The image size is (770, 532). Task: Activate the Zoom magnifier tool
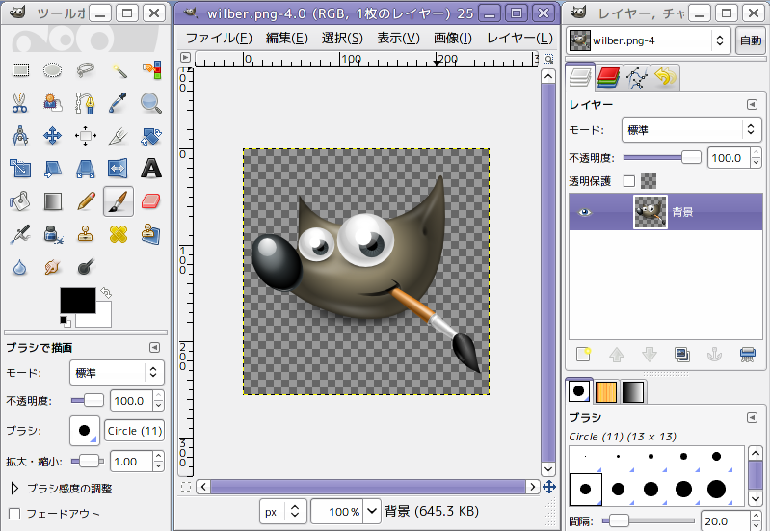coord(150,103)
